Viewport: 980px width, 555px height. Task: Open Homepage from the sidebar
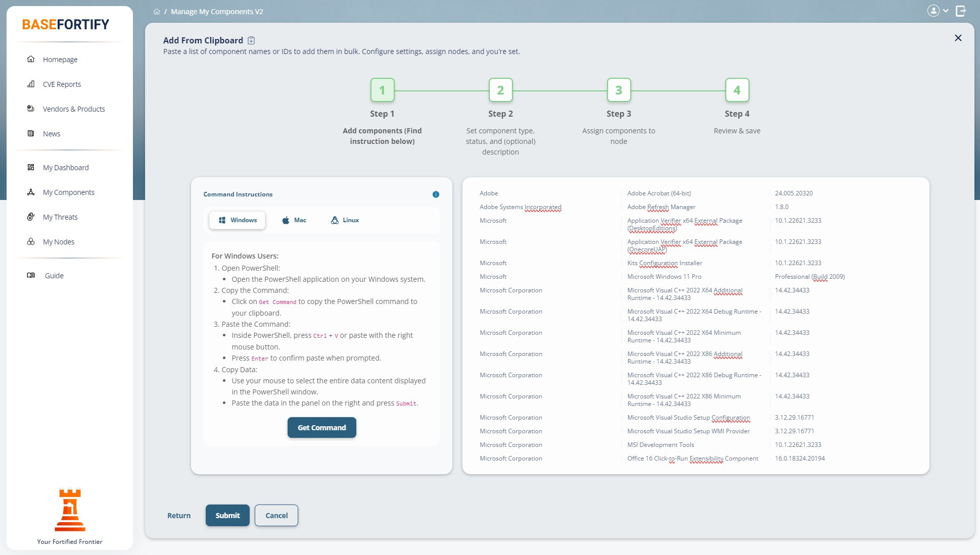click(60, 60)
